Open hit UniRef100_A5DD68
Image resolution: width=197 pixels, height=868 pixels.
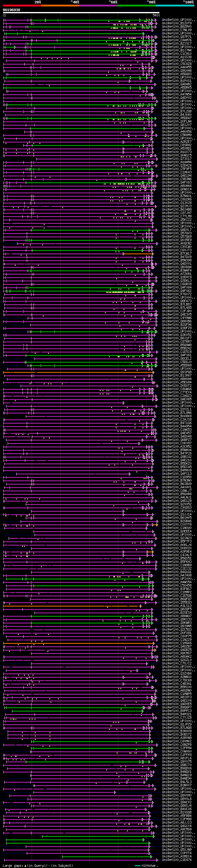tap(177, 365)
